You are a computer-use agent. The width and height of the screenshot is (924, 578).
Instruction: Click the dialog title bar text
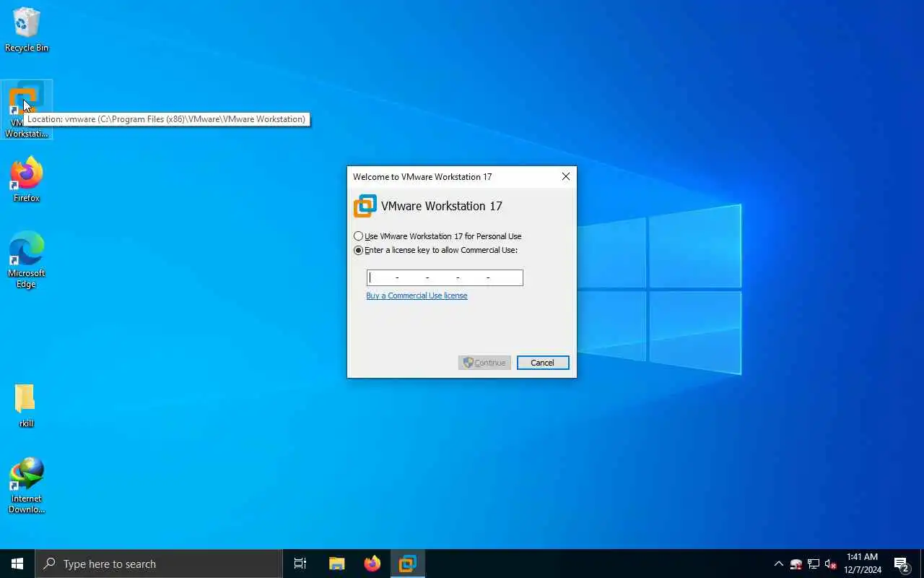click(x=422, y=177)
